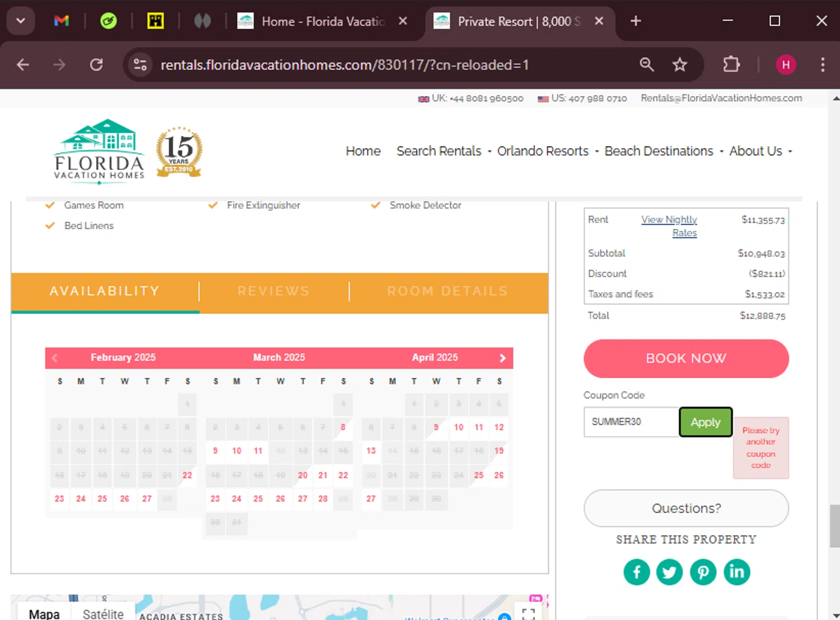The image size is (840, 620).
Task: Select March 28 on calendar
Action: click(x=323, y=499)
